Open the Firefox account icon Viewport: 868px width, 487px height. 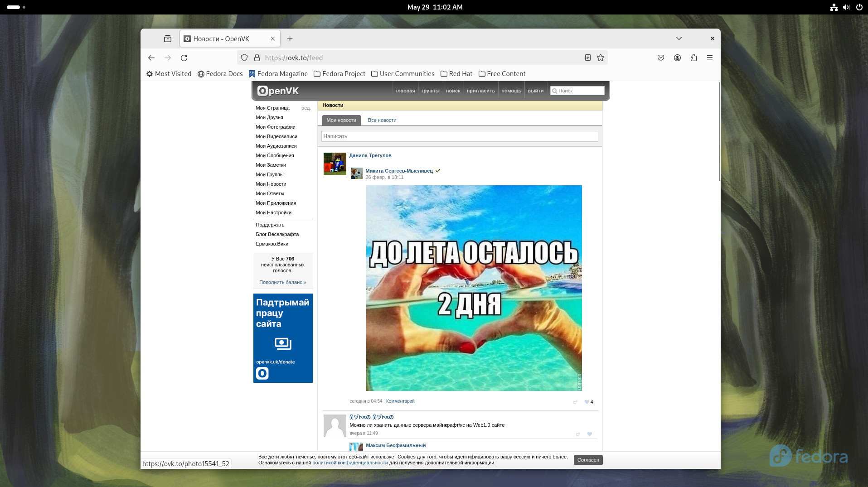[677, 58]
